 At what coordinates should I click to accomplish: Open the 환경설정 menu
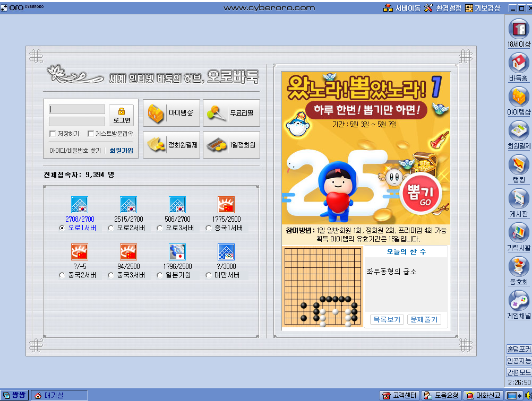tap(443, 8)
